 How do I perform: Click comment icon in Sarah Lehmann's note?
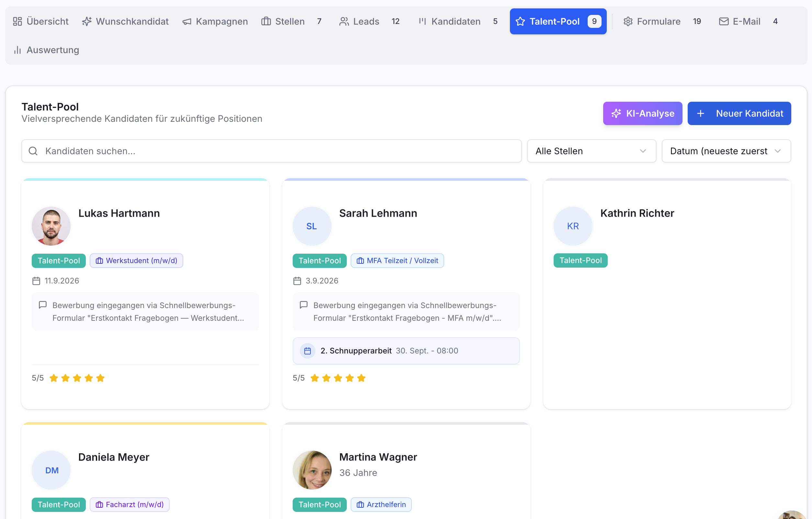pos(303,305)
